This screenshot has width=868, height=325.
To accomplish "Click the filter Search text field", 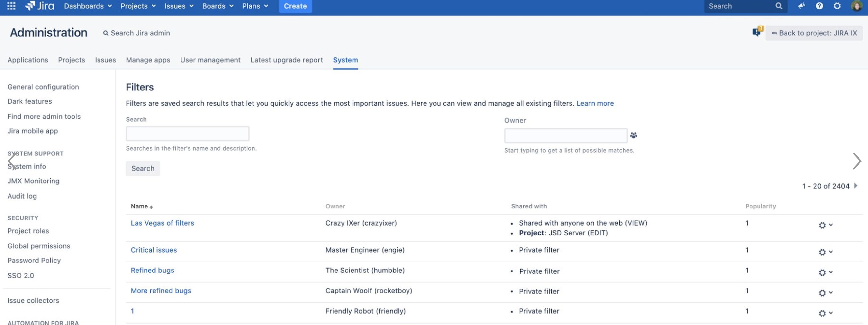I will coord(187,134).
